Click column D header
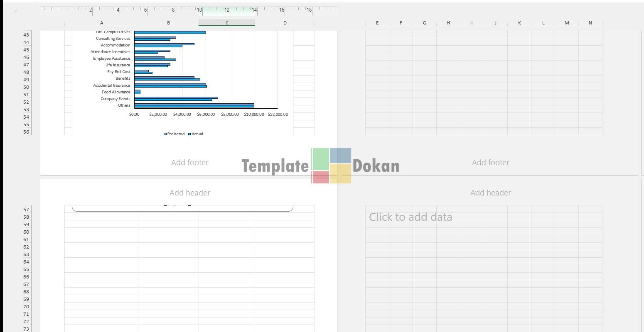Image resolution: width=644 pixels, height=332 pixels. tap(285, 23)
